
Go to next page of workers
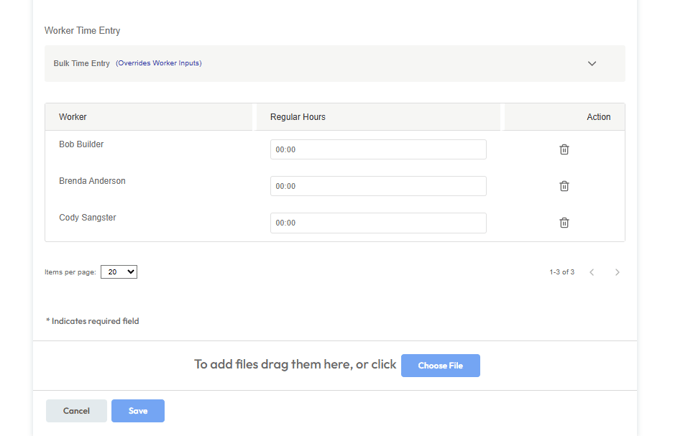tap(617, 272)
